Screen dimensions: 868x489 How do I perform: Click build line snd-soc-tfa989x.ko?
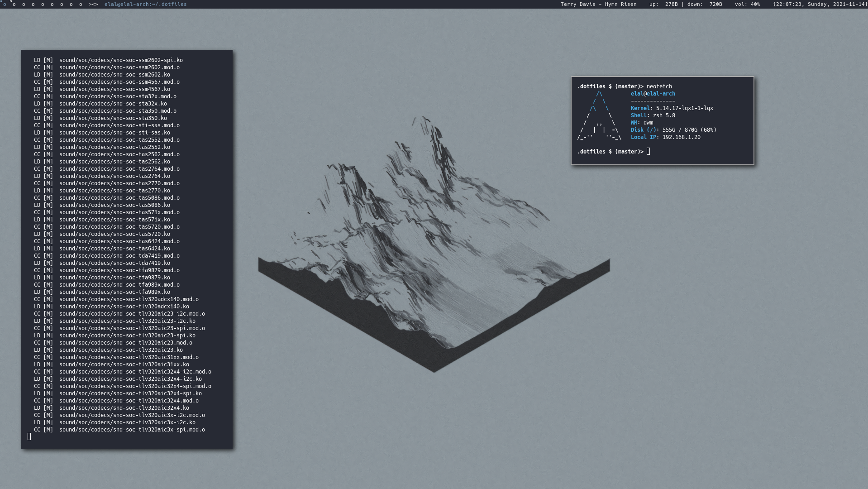pyautogui.click(x=102, y=292)
